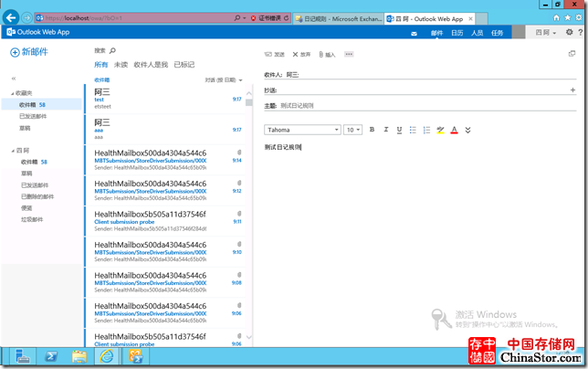Image resolution: width=588 pixels, height=369 pixels.
Task: Open the HealthMailbox message received at 9:12
Action: pos(165,191)
